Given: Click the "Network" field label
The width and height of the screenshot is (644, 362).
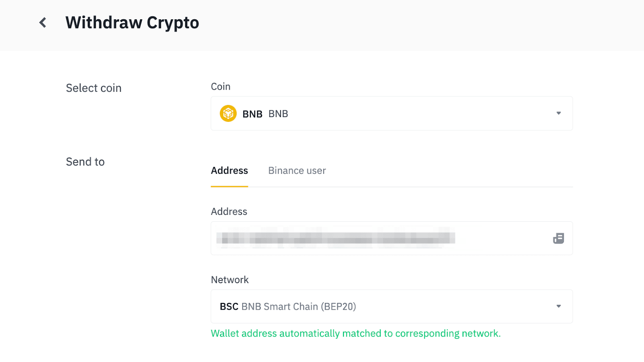Looking at the screenshot, I should [230, 280].
